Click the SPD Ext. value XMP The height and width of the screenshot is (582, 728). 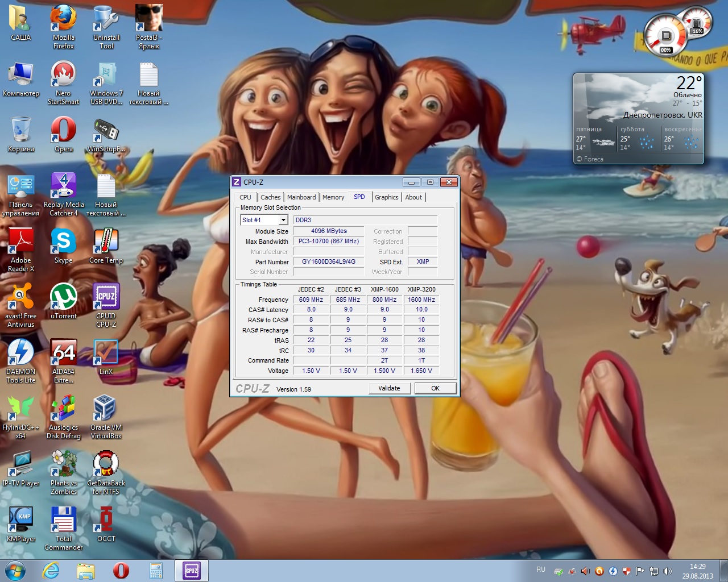(x=423, y=262)
